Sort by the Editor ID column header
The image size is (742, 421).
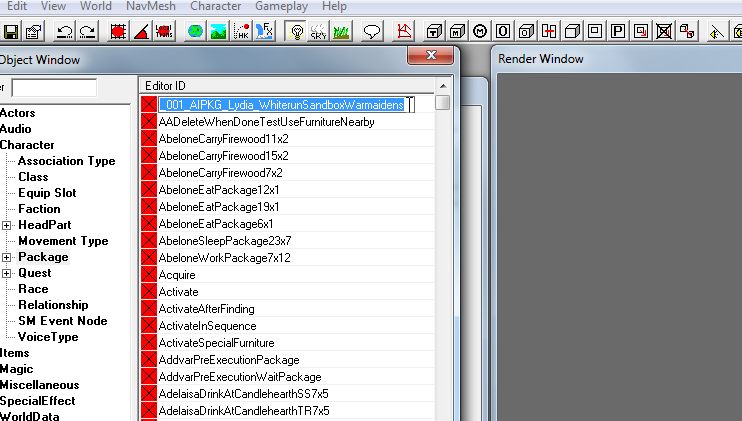[287, 86]
